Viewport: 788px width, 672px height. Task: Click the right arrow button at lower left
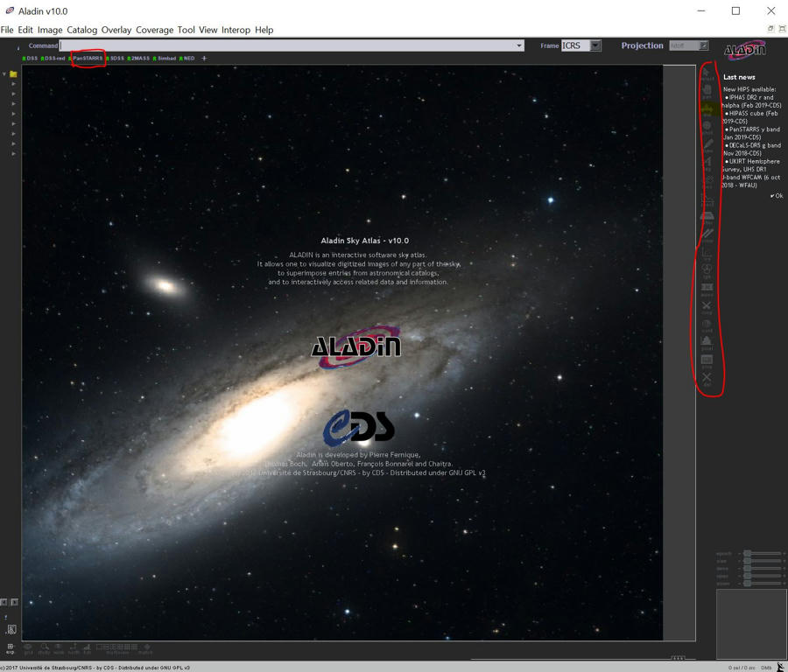pos(15,602)
